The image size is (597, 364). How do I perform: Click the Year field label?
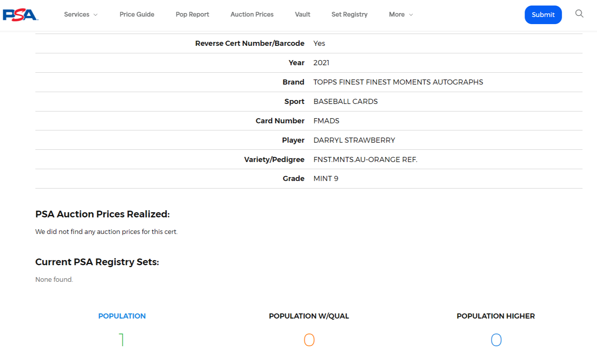click(297, 63)
